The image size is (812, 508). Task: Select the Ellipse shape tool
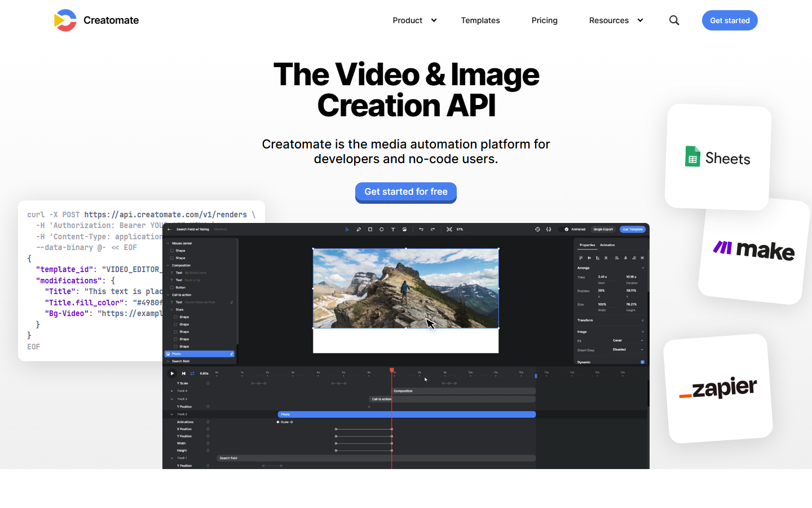click(382, 230)
